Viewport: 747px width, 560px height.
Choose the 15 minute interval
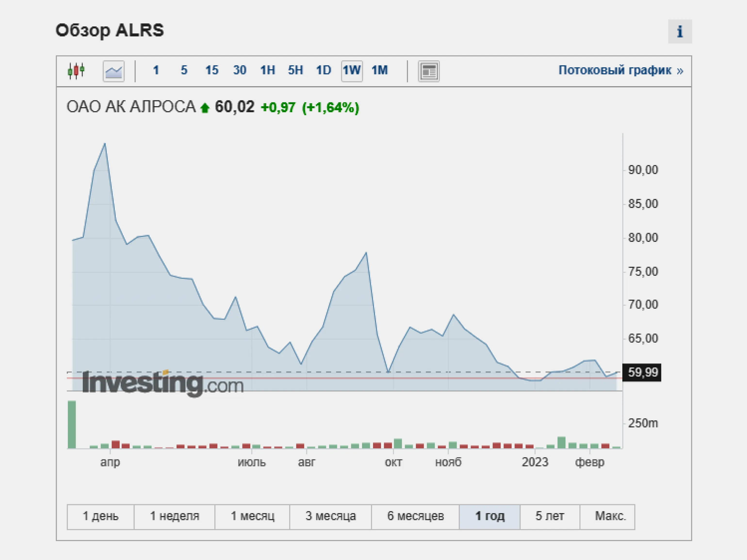212,71
